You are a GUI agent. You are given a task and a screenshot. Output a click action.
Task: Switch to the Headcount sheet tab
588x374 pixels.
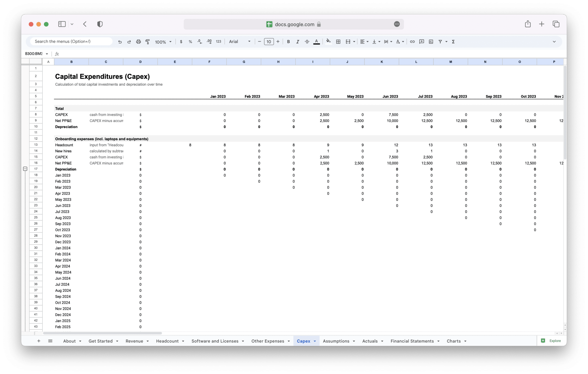[x=167, y=341]
